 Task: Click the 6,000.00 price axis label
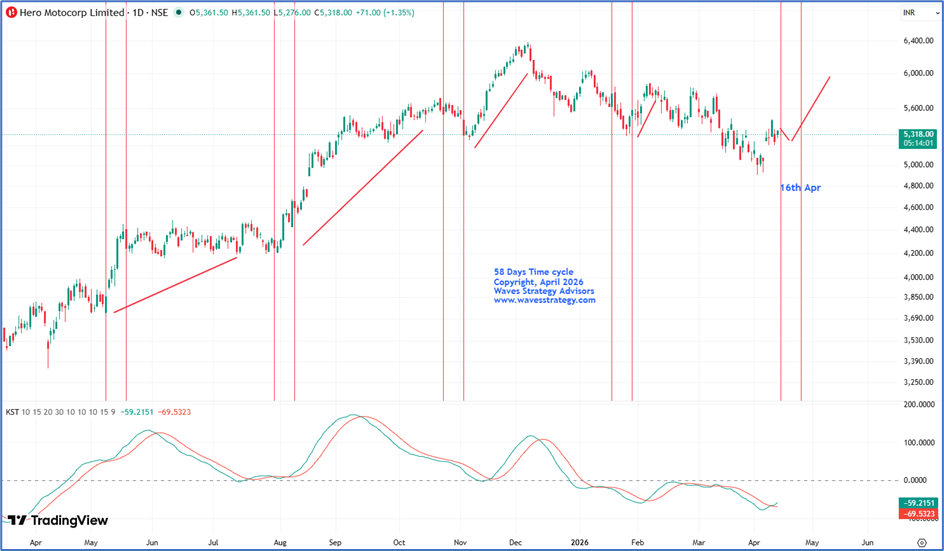(917, 73)
